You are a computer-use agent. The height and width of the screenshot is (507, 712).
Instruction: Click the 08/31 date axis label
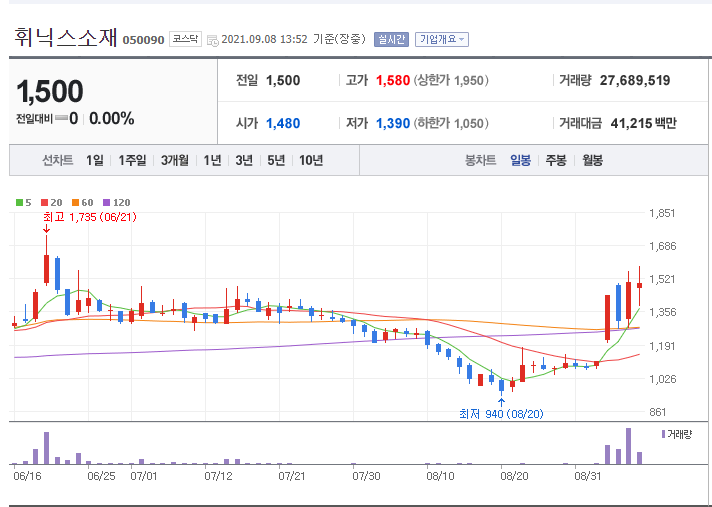tap(588, 476)
